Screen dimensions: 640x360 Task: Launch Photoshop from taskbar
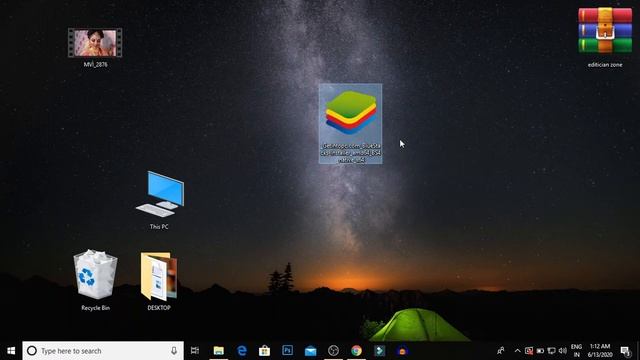(x=288, y=351)
